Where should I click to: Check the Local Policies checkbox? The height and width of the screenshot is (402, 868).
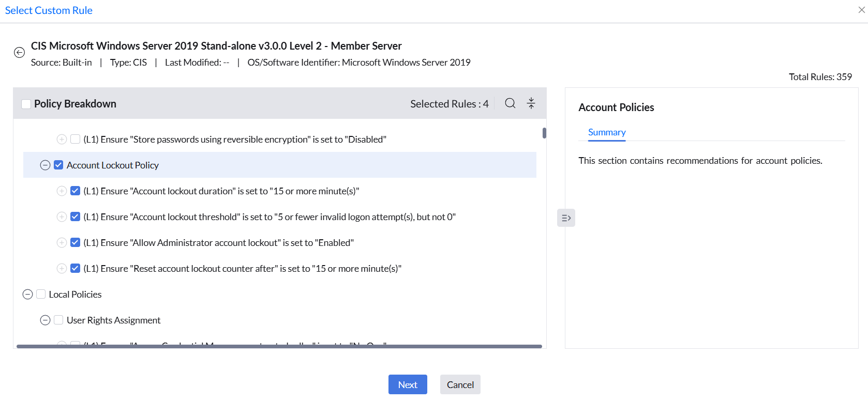coord(41,294)
